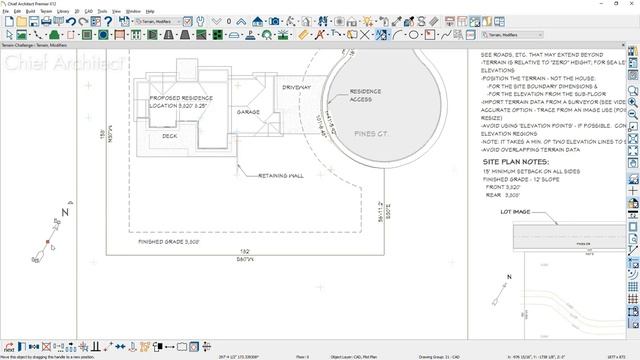
Task: Open the Tools menu
Action: pyautogui.click(x=102, y=11)
